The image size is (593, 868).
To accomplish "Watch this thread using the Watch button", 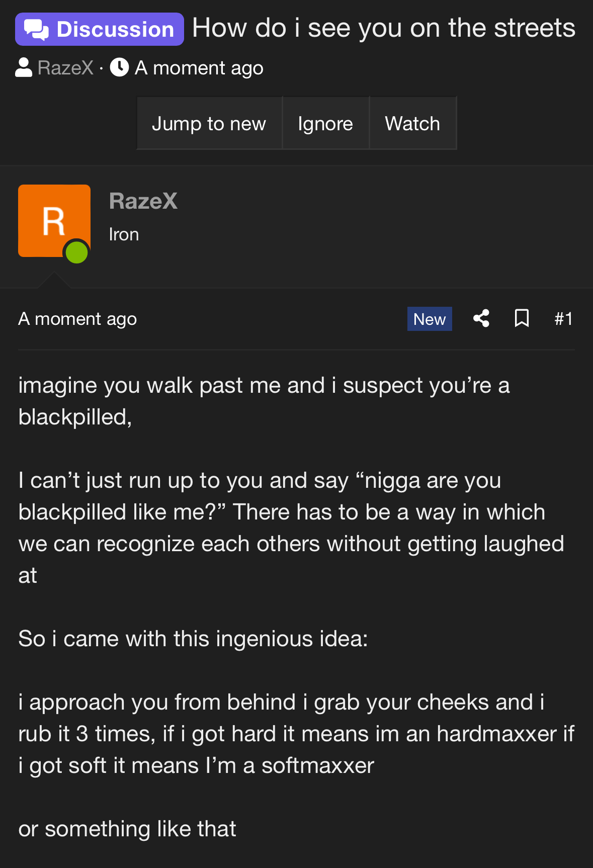I will point(412,124).
